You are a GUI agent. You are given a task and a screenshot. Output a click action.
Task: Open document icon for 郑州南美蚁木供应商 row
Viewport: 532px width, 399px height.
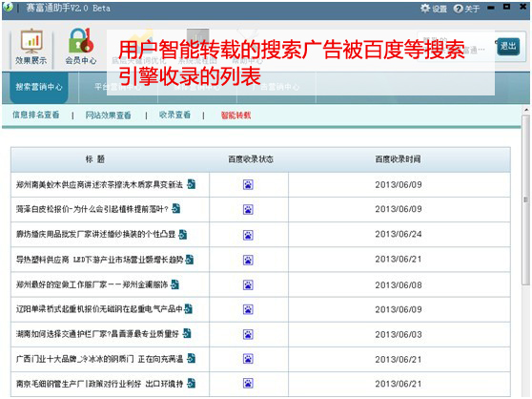point(191,184)
